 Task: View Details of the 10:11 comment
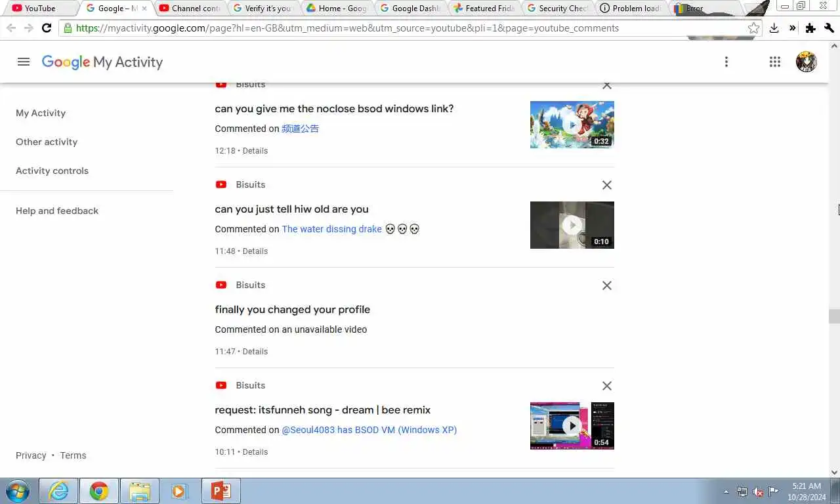[x=255, y=452]
